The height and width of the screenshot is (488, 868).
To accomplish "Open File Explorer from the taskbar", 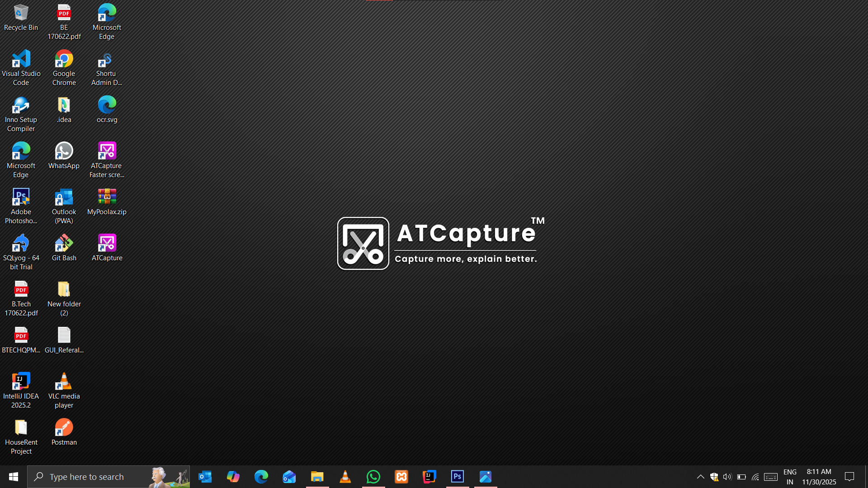I will (317, 477).
